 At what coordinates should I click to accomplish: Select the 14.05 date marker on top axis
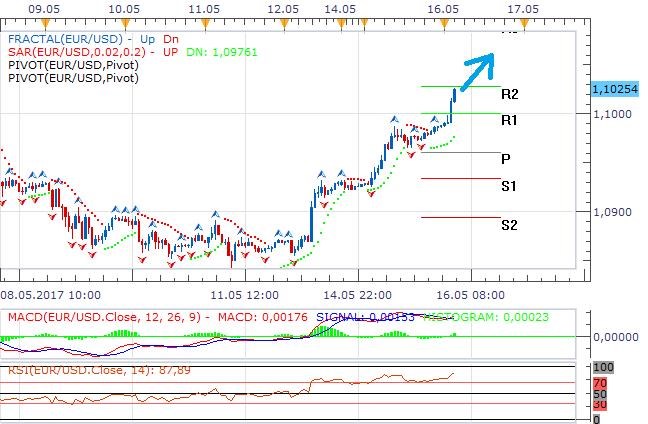341,8
